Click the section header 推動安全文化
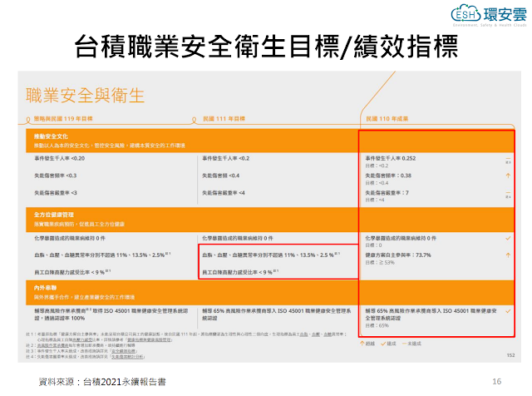Image resolution: width=532 pixels, height=396 pixels. (51, 136)
